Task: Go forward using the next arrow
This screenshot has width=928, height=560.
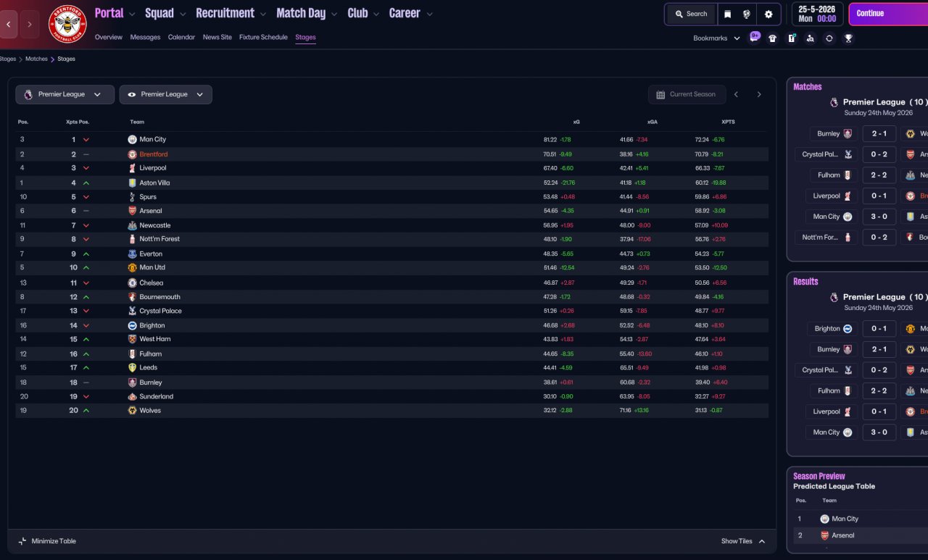Action: tap(30, 24)
